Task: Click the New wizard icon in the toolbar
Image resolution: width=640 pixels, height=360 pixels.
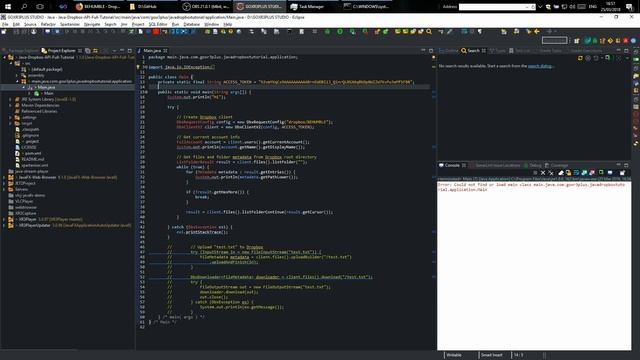Action: [x=4, y=32]
